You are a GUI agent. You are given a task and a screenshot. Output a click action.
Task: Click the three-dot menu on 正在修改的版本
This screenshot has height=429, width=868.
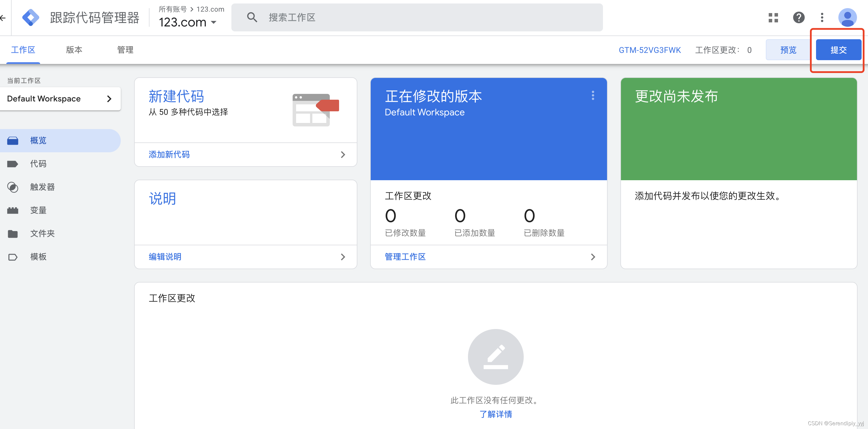593,96
